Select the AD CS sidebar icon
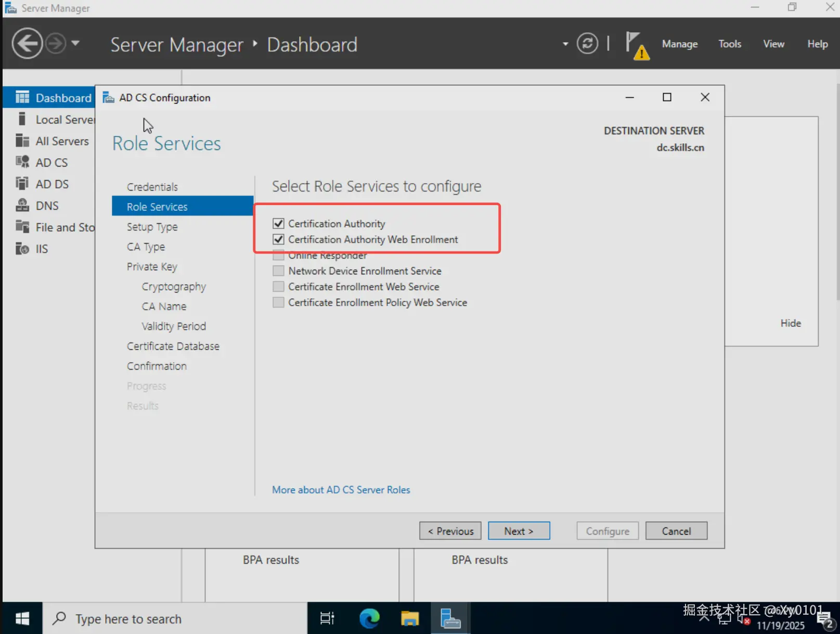The width and height of the screenshot is (840, 634). (22, 162)
